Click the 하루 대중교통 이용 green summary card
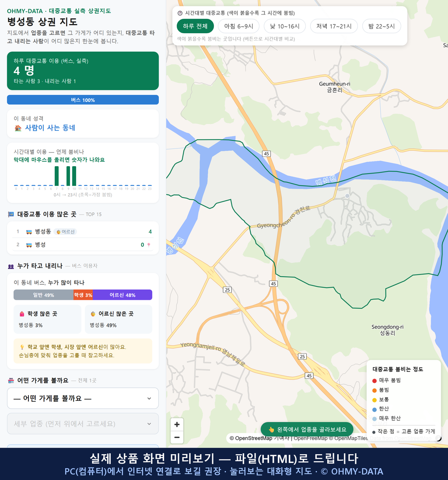448x480 pixels. 83,71
